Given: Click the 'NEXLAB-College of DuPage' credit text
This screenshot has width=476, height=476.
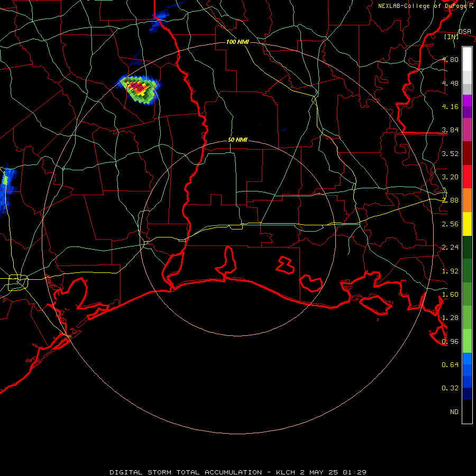Looking at the screenshot, I should (x=423, y=6).
